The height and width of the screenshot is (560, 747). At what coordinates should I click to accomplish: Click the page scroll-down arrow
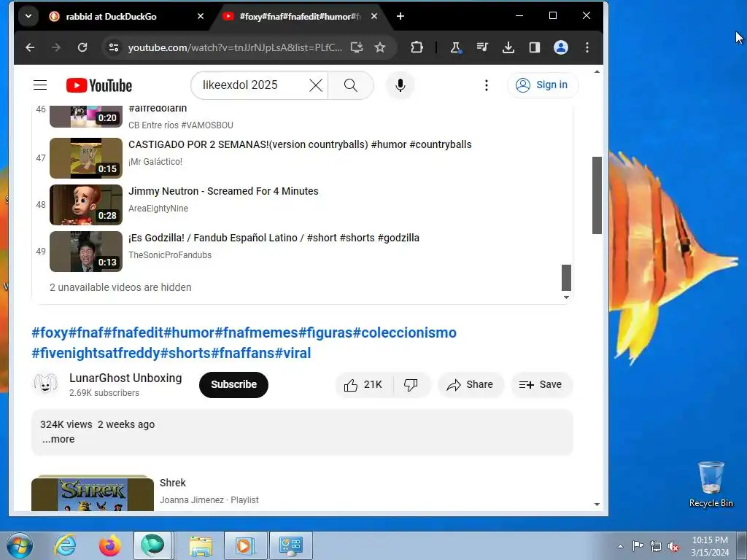point(597,505)
